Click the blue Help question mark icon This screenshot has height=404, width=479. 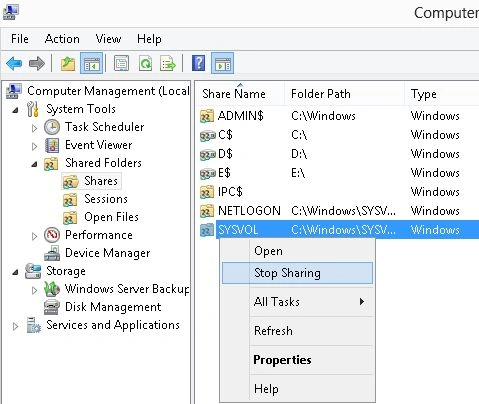(x=199, y=63)
